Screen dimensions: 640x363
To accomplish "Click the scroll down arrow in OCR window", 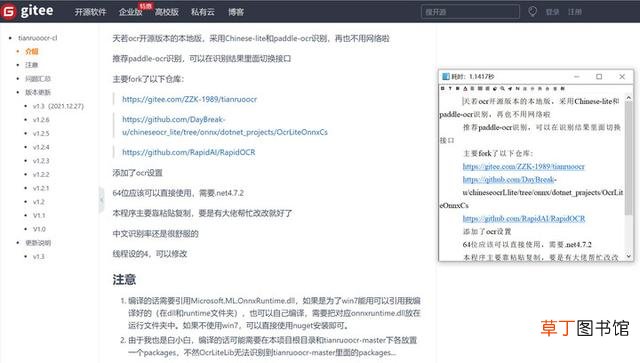I will (x=629, y=256).
